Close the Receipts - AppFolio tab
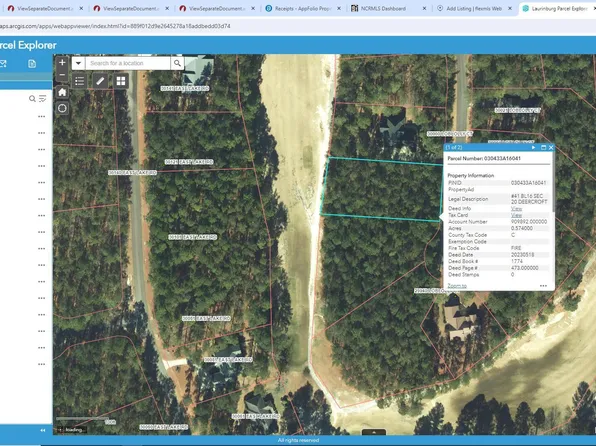596x446 pixels. point(339,8)
